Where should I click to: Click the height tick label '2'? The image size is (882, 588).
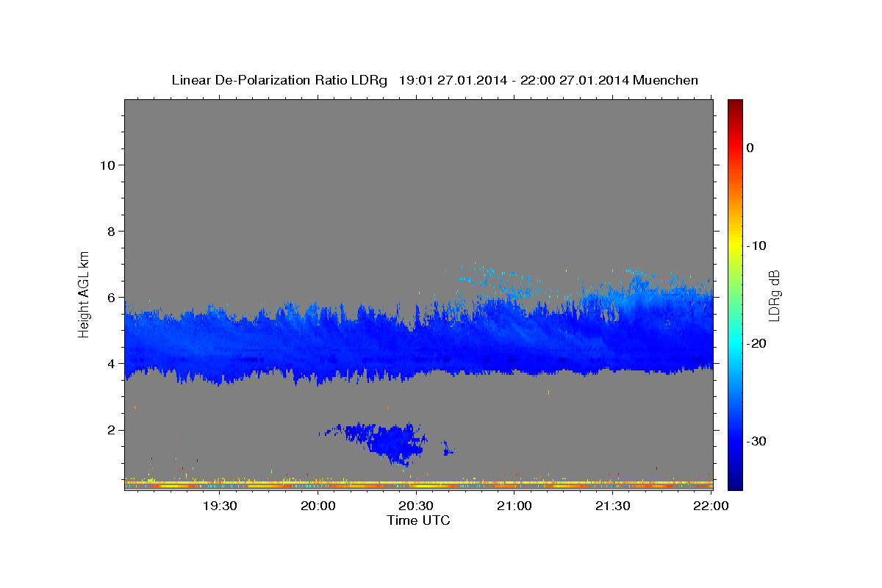pos(110,430)
